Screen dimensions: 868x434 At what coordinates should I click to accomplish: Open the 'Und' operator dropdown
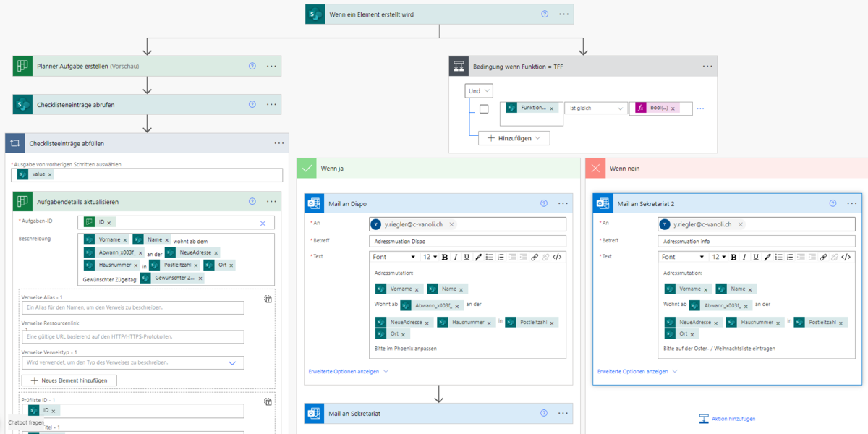coord(479,91)
